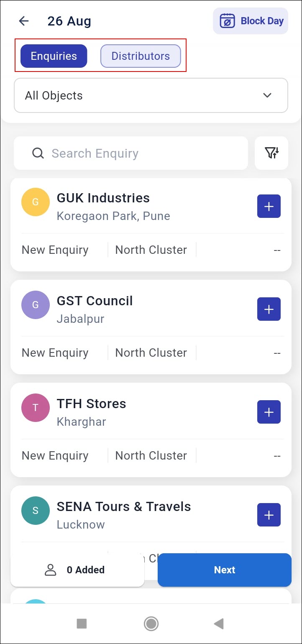
Task: Tap the Android recent apps square
Action: point(82,624)
